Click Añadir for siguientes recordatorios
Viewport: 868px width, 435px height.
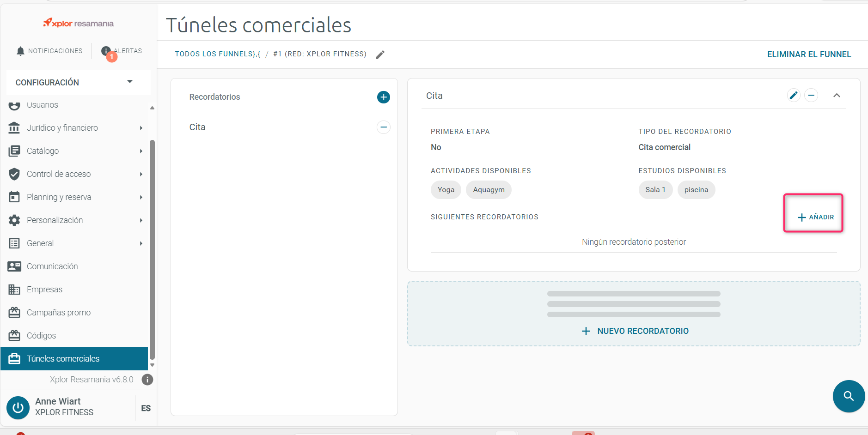coord(816,217)
